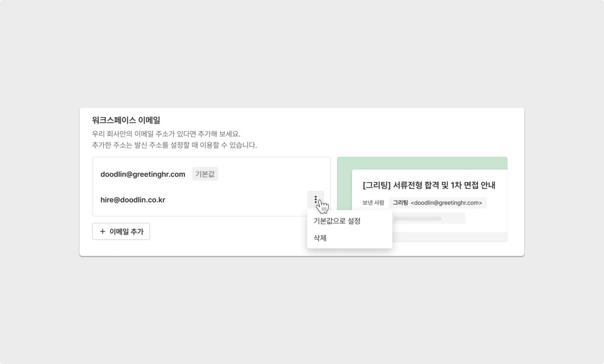Click the '기본값' badge

pyautogui.click(x=205, y=174)
